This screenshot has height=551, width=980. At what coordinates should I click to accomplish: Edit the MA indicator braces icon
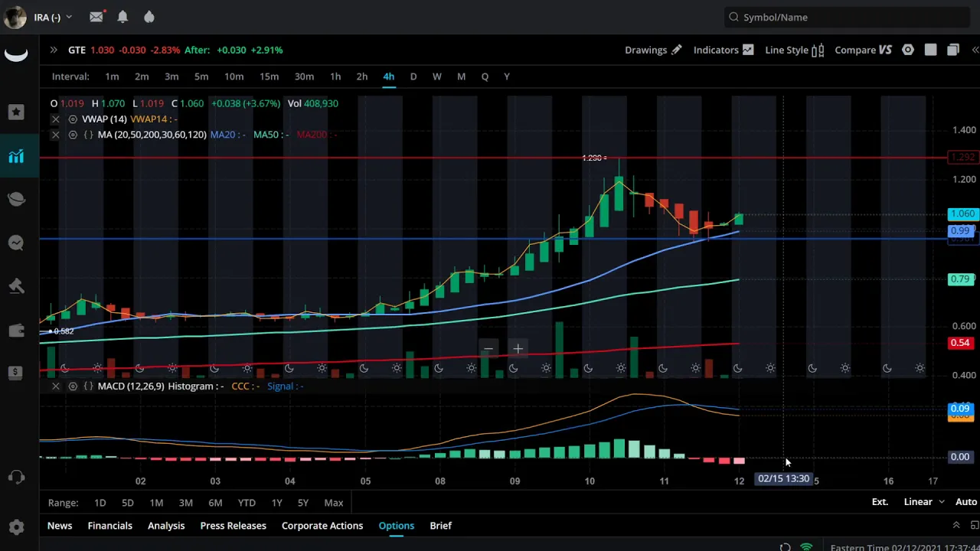[x=89, y=135]
